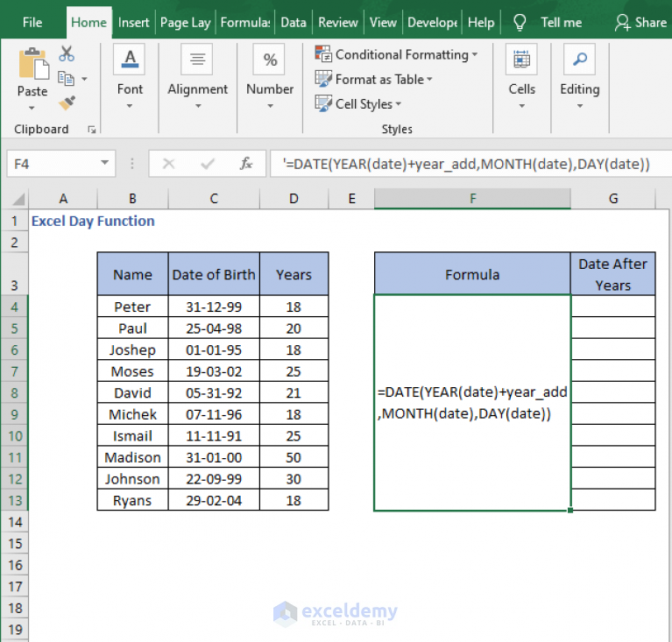Click the Cell Styles icon
Screen dimensions: 672x642
coord(323,103)
